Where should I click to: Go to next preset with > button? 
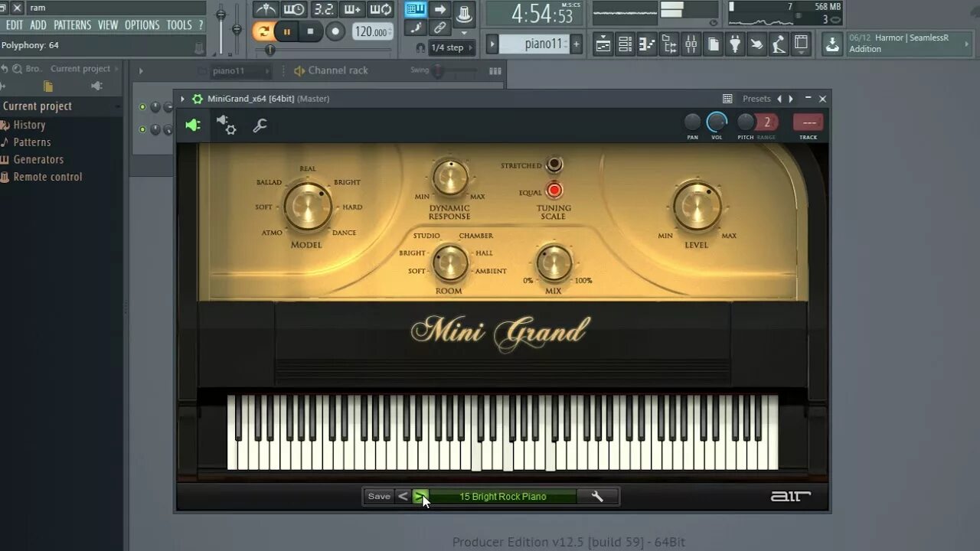click(x=420, y=497)
